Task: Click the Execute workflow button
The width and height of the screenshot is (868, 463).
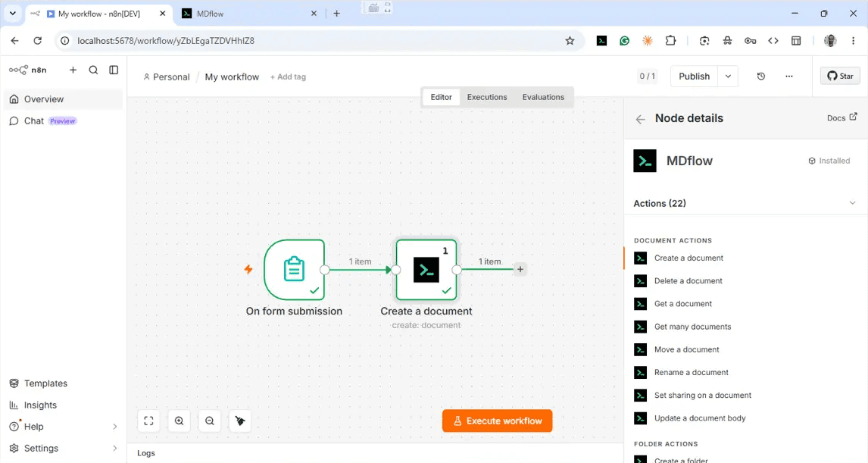Action: coord(497,421)
